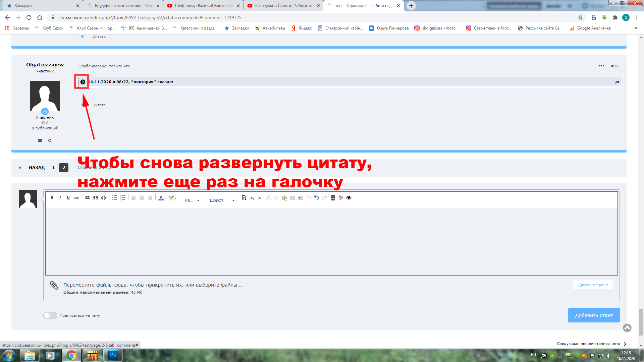Open the 'Другие медиа' dropdown

(592, 285)
